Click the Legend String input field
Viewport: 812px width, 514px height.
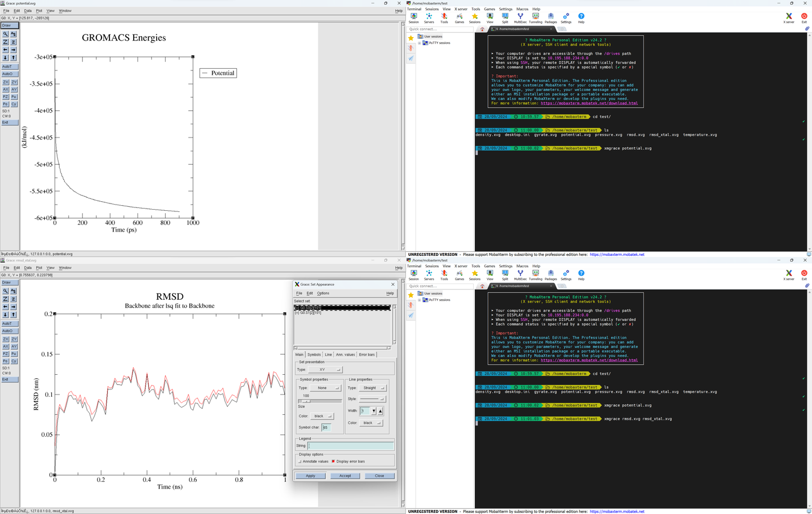tap(350, 446)
